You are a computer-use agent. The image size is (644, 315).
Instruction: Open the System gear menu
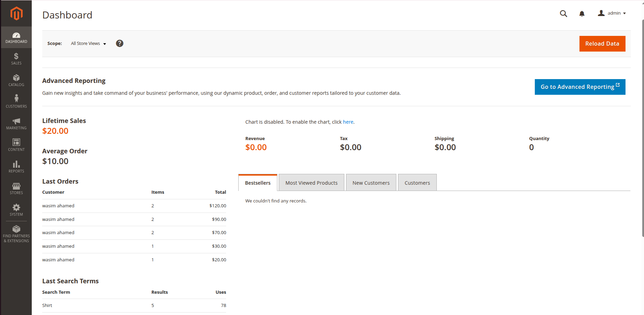[16, 210]
